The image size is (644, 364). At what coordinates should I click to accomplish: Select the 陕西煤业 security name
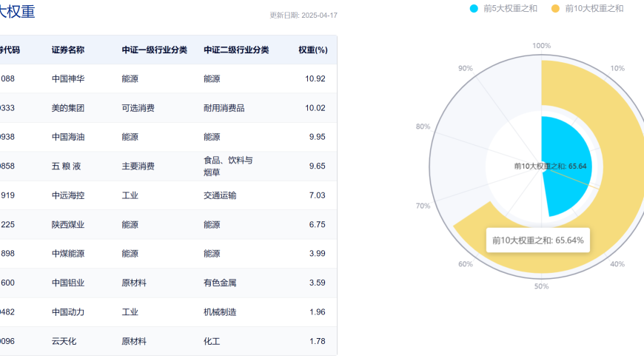pos(68,224)
